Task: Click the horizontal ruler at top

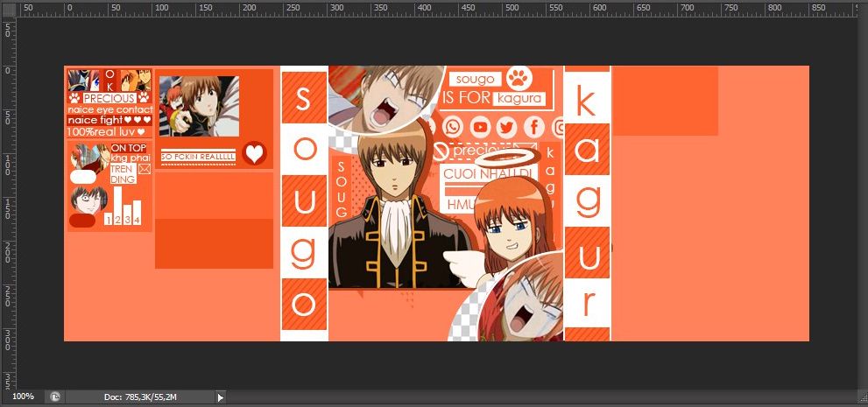Action: tap(438, 8)
